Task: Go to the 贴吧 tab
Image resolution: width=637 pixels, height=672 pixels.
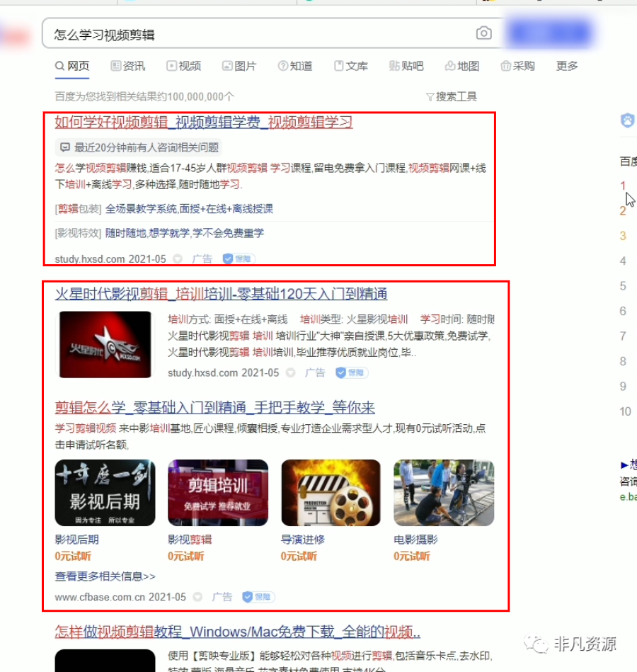Action: tap(406, 66)
